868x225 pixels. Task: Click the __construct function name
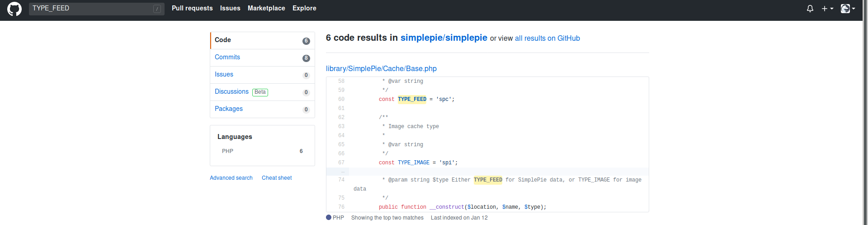click(x=447, y=207)
